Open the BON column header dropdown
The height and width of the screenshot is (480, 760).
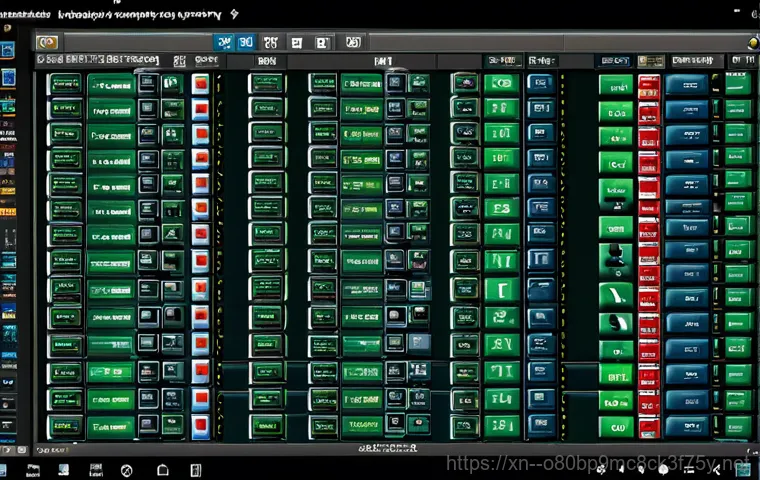(x=266, y=61)
